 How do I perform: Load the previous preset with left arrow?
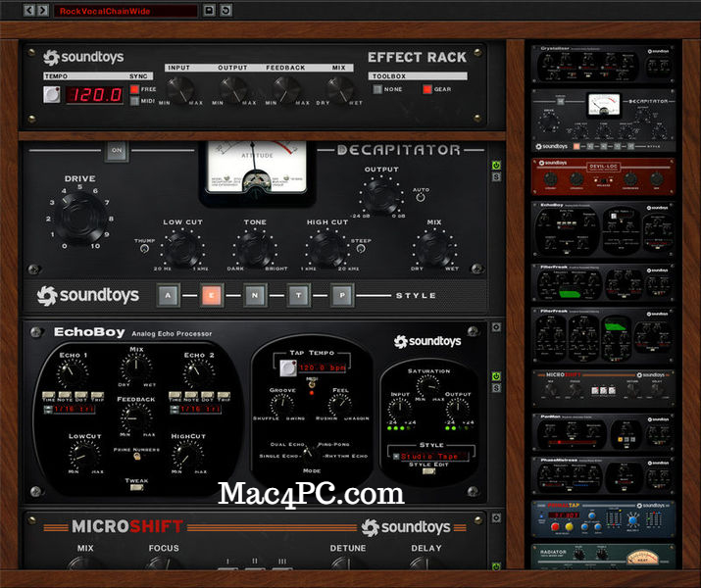28,10
